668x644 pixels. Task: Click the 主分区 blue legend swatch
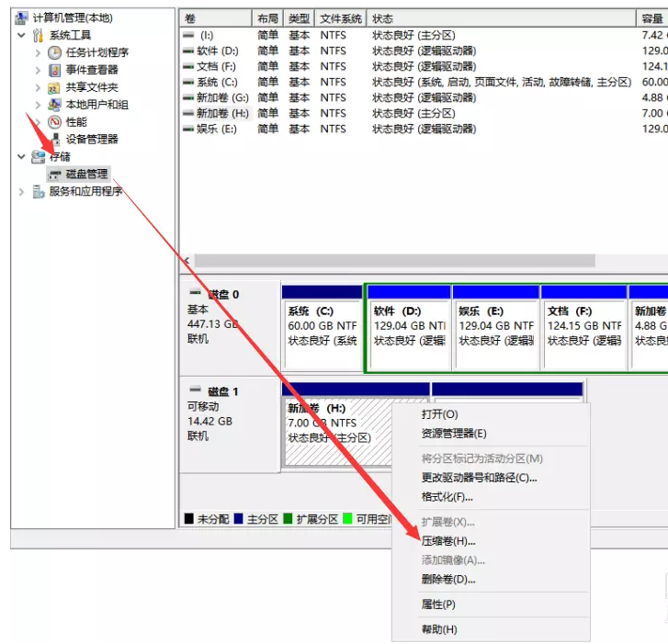point(239,519)
